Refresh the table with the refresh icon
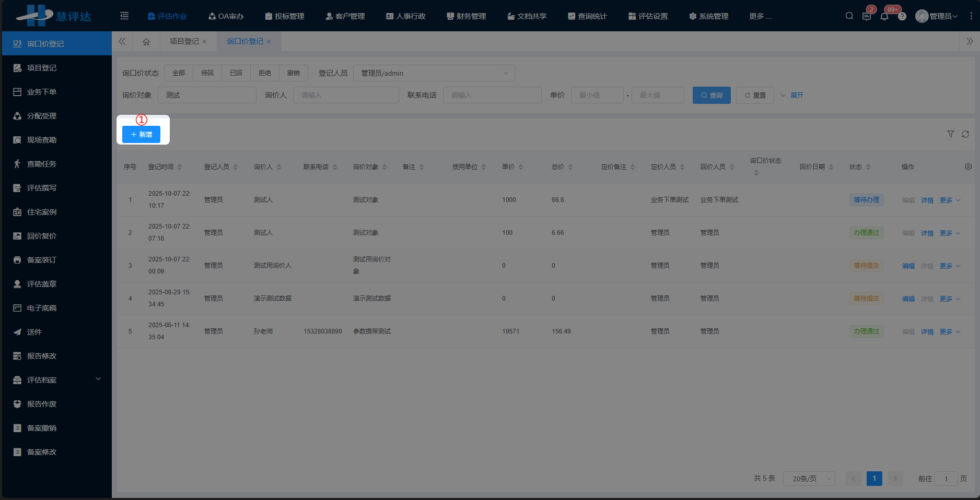Screen dimensions: 980x500 (966, 134)
